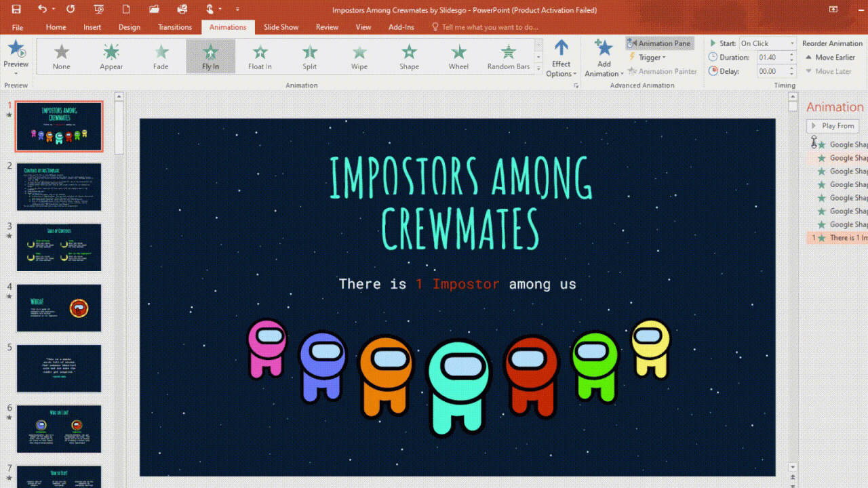Switch to the View tab

[363, 27]
